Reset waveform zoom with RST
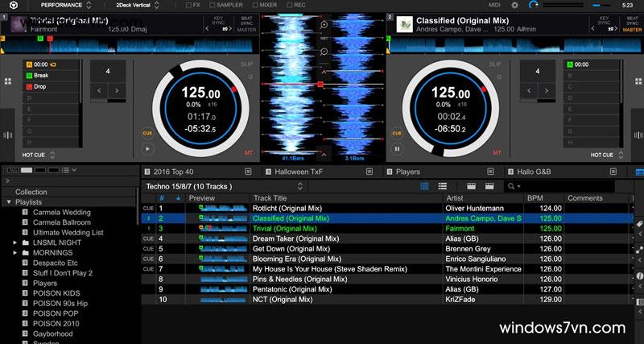644x344 pixels. tap(324, 38)
